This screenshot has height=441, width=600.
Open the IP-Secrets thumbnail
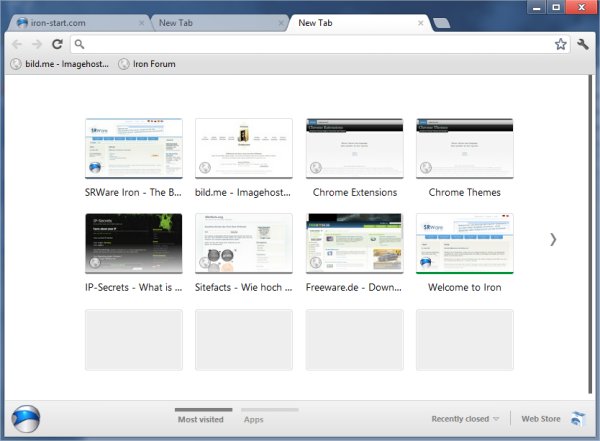134,243
